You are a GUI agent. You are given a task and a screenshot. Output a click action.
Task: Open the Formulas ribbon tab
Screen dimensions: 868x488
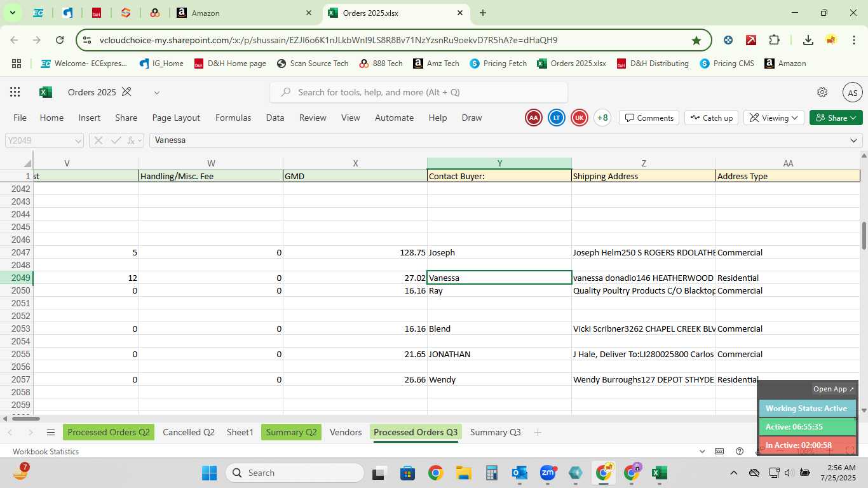pyautogui.click(x=233, y=118)
